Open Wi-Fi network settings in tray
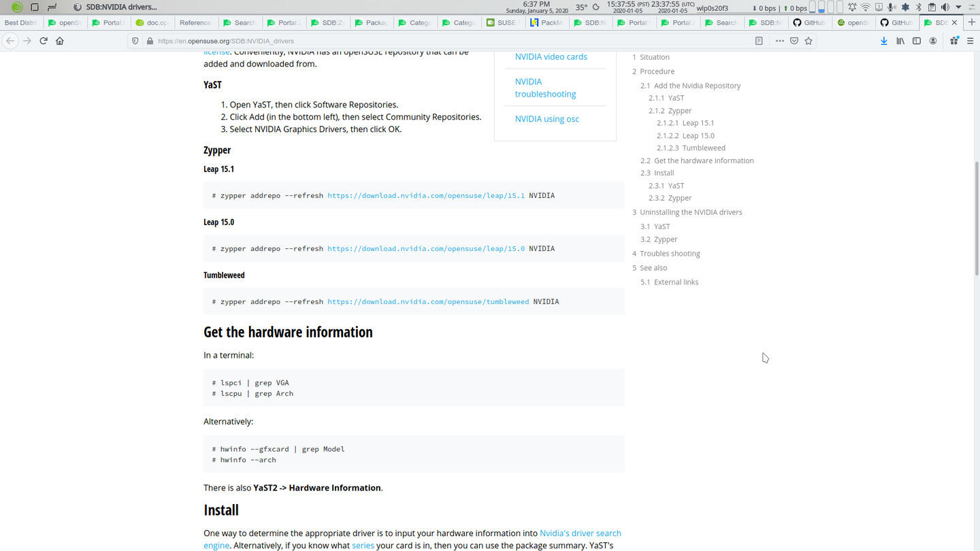Screen dimensions: 980x551 point(865,7)
